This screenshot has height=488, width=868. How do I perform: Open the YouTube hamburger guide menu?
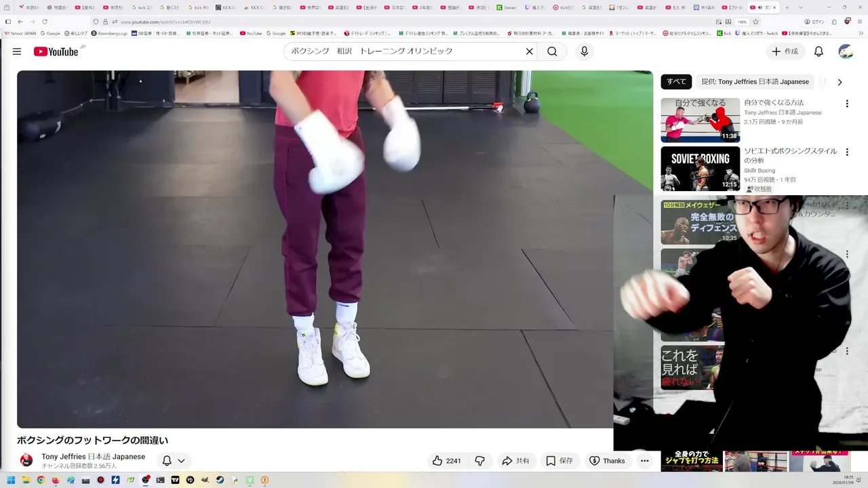pyautogui.click(x=17, y=52)
